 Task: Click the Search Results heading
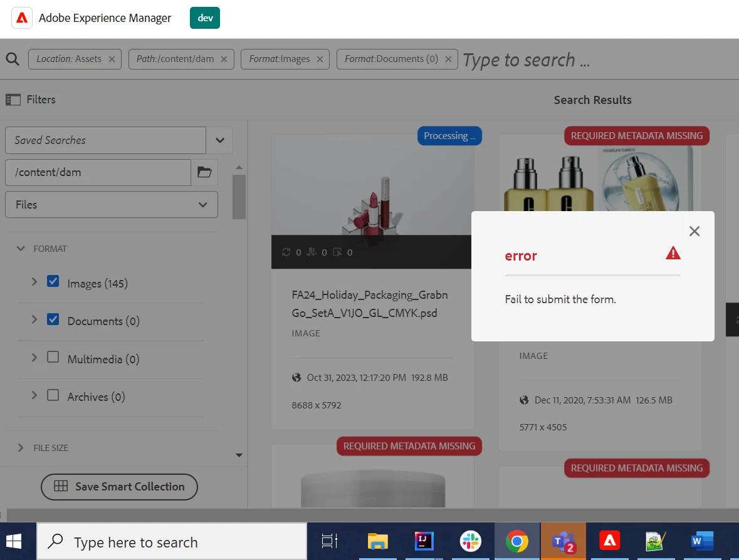coord(592,100)
